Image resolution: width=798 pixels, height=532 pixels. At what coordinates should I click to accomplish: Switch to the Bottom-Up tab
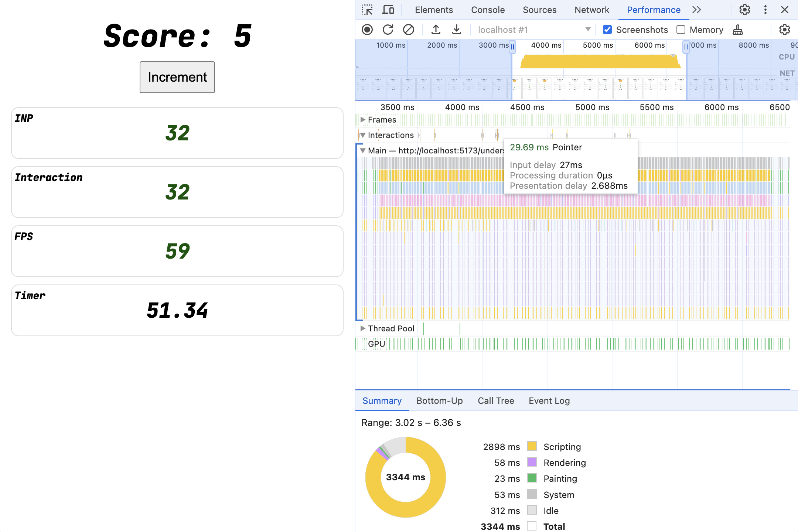[x=440, y=400]
